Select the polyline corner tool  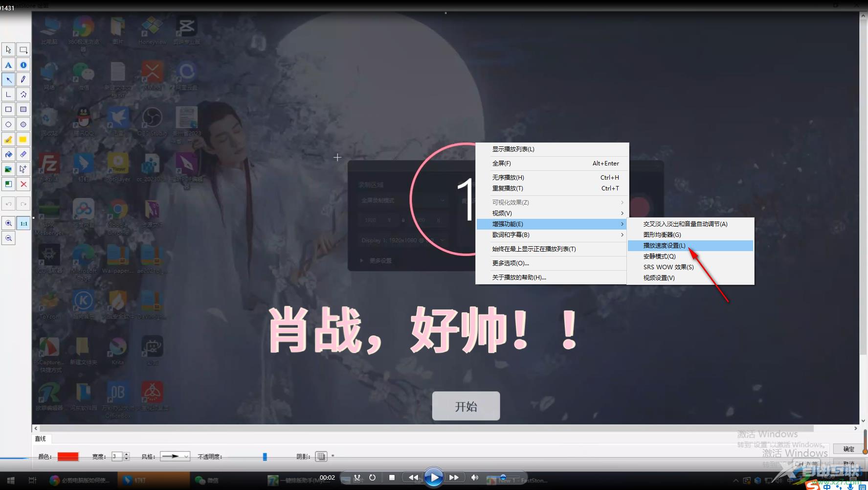pyautogui.click(x=8, y=94)
